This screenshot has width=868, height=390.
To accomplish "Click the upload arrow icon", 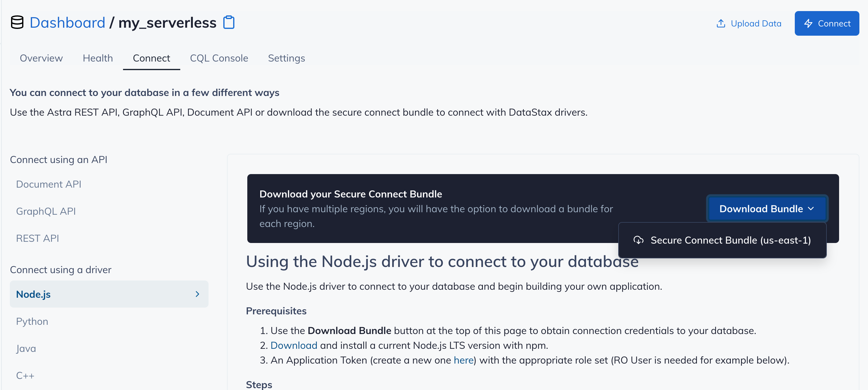I will click(x=720, y=23).
